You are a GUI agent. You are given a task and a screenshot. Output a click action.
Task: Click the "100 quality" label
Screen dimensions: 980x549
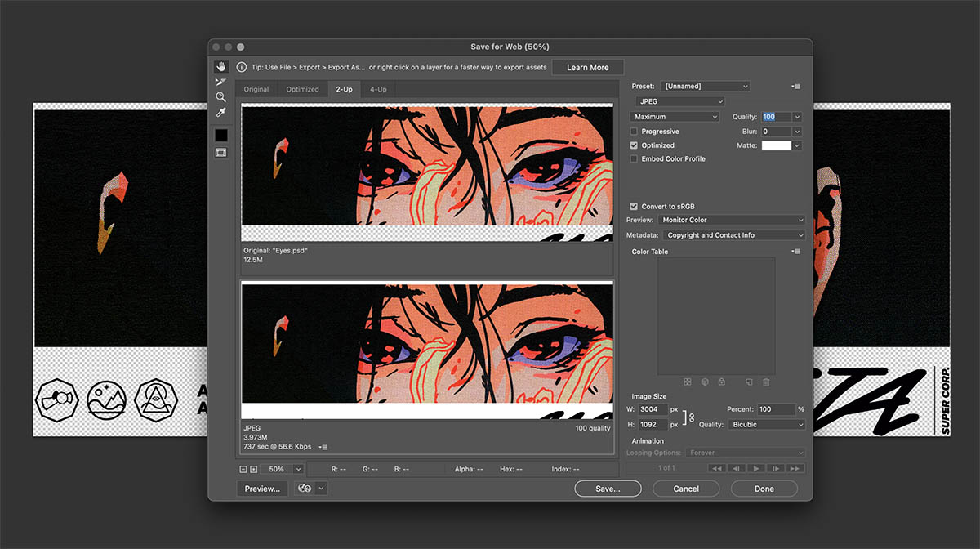coord(592,428)
